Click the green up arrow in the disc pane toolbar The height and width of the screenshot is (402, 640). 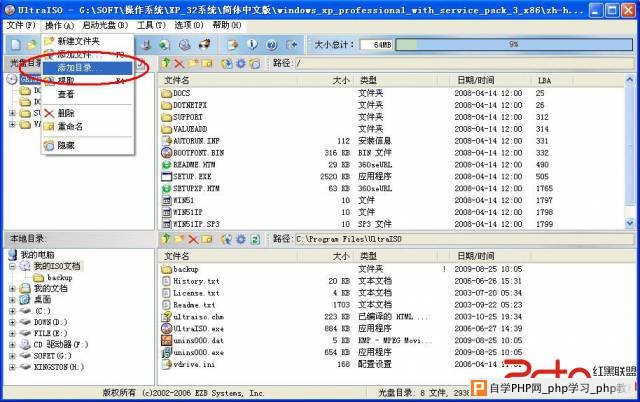click(166, 63)
